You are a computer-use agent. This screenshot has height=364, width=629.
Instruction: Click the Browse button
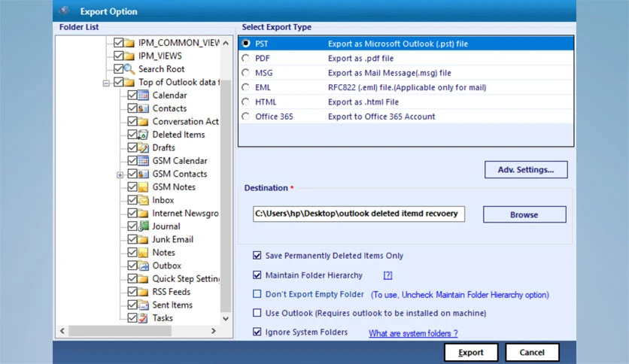(x=524, y=214)
